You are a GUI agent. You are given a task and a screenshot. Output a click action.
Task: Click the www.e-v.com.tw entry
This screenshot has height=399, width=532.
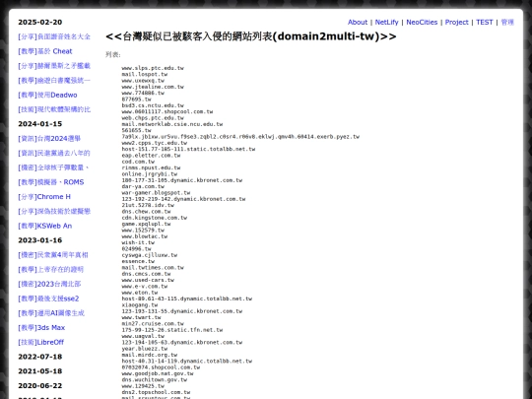[x=145, y=286]
